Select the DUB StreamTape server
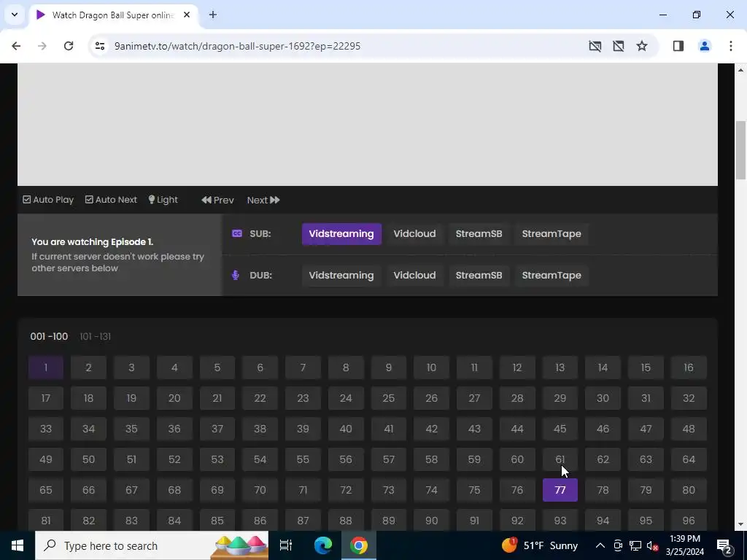 (x=551, y=275)
